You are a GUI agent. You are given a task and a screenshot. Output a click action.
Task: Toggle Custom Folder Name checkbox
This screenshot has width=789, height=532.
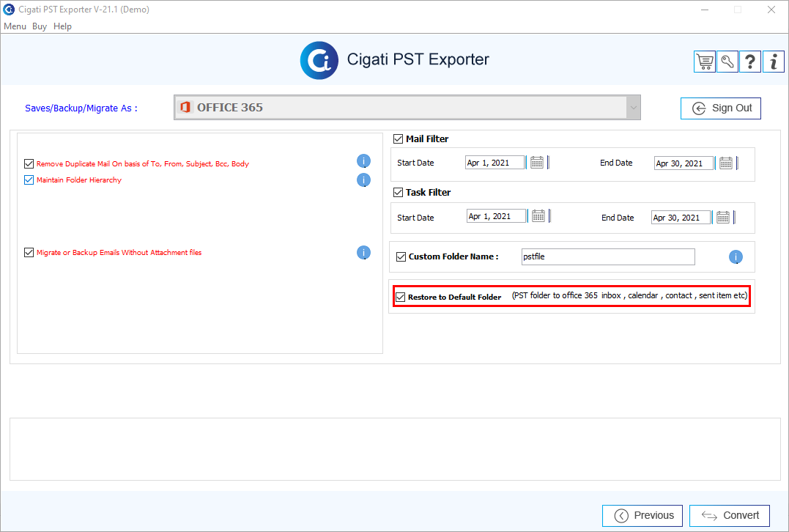point(401,256)
